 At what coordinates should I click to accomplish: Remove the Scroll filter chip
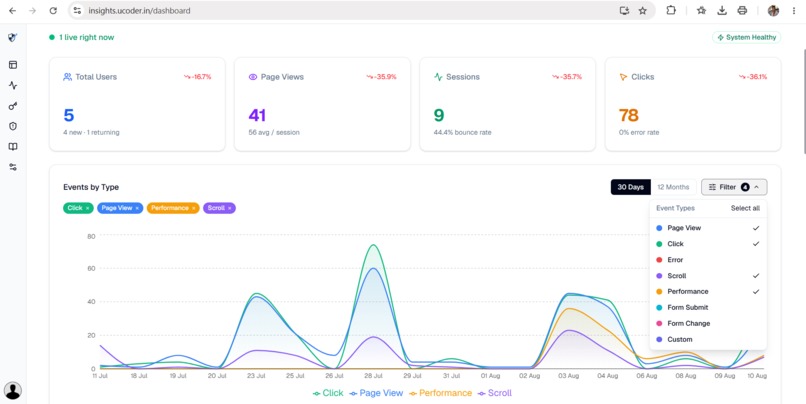230,208
